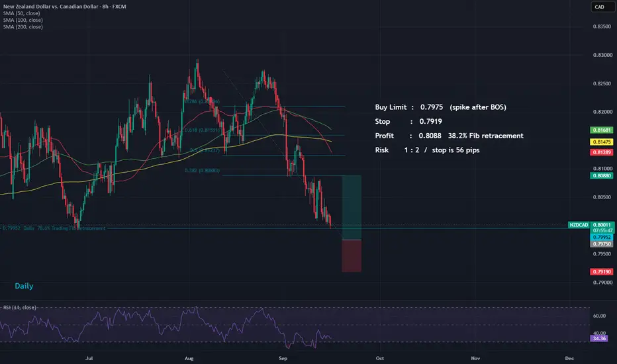Click the 60.00 RSI axis label
Screen dimensions: 617x364
[599, 316]
